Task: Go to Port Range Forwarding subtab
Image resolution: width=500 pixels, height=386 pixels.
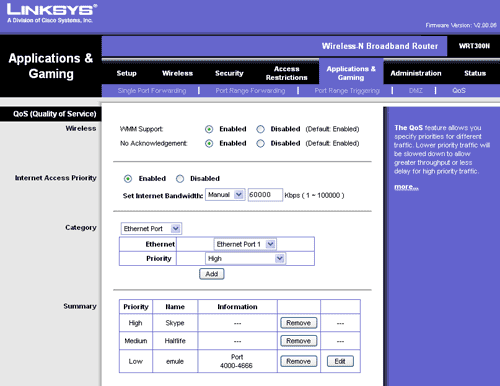Action: [x=250, y=91]
